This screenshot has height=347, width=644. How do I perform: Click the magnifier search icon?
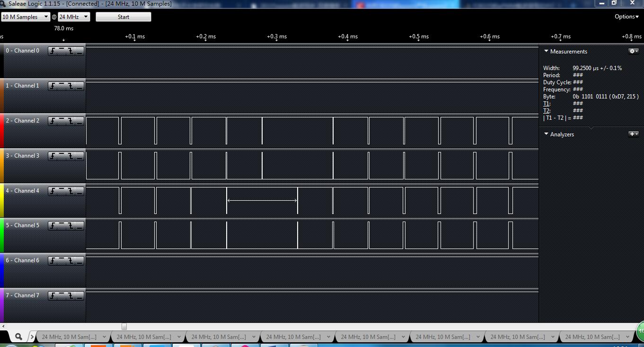(18, 337)
